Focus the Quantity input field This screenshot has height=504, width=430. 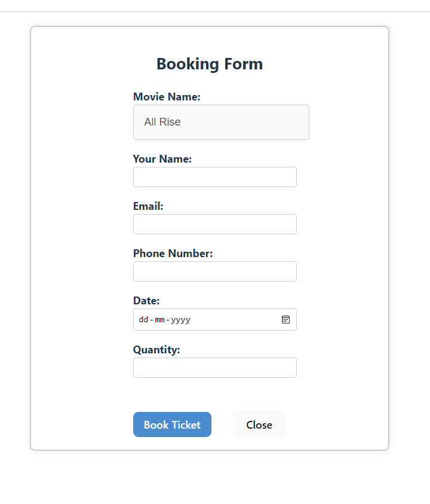[x=214, y=368]
